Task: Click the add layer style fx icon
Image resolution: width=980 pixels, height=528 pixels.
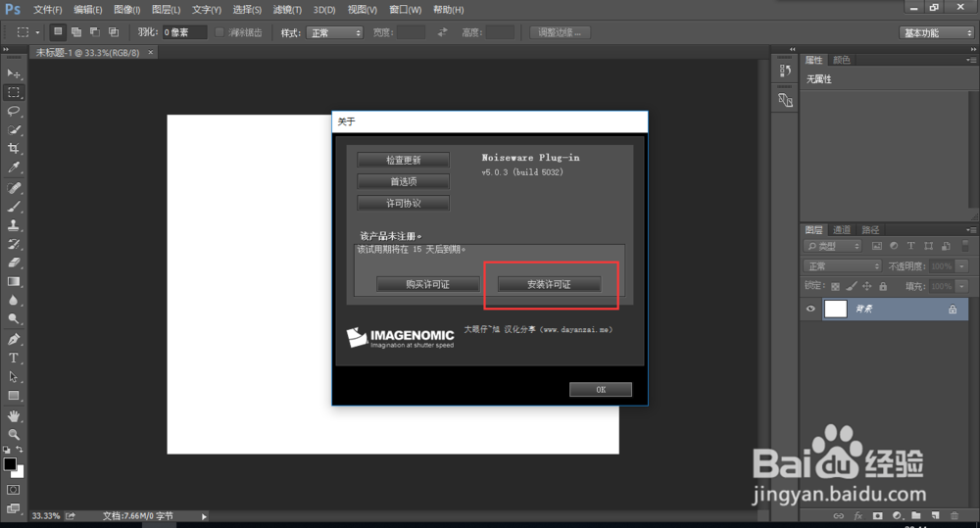Action: click(x=858, y=516)
